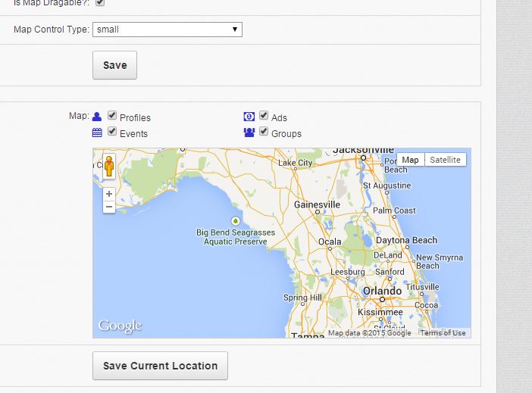Click the Save Current Location button
This screenshot has width=532, height=393.
point(160,366)
